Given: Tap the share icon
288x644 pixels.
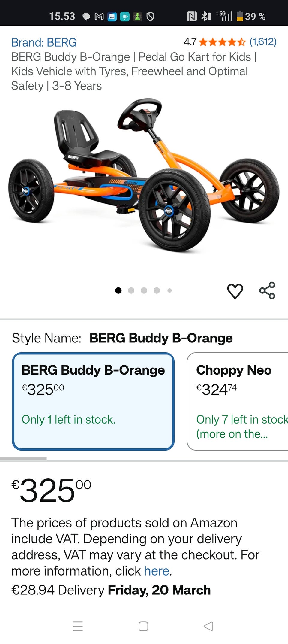Looking at the screenshot, I should (267, 290).
